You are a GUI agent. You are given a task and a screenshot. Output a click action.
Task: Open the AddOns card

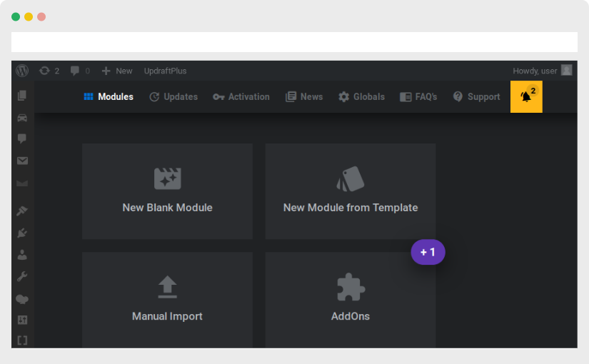351,300
